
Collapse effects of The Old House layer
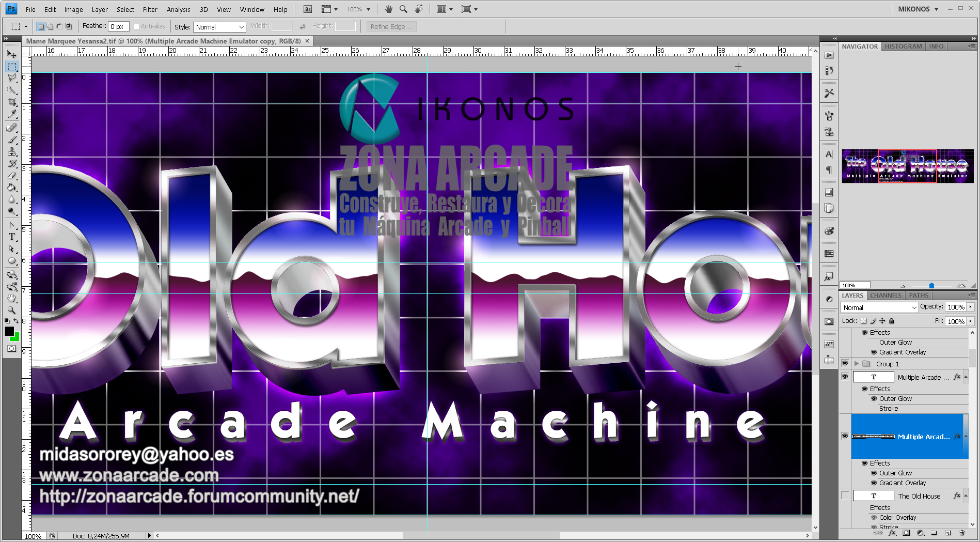(x=966, y=495)
